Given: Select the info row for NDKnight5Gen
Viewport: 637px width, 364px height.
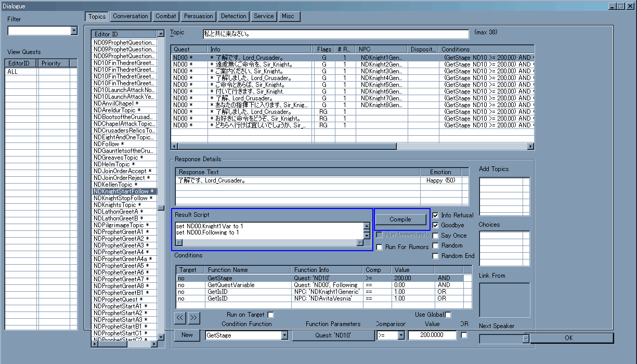Looking at the screenshot, I should (353, 85).
